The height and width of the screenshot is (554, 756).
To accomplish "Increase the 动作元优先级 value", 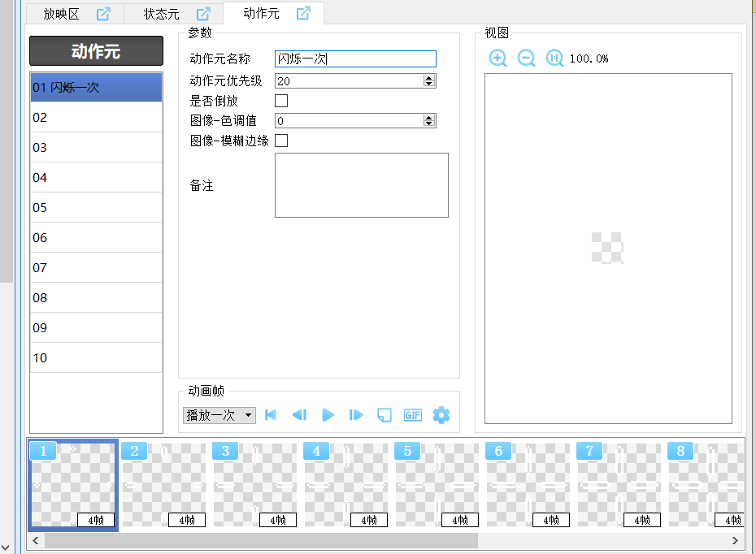I will point(429,78).
